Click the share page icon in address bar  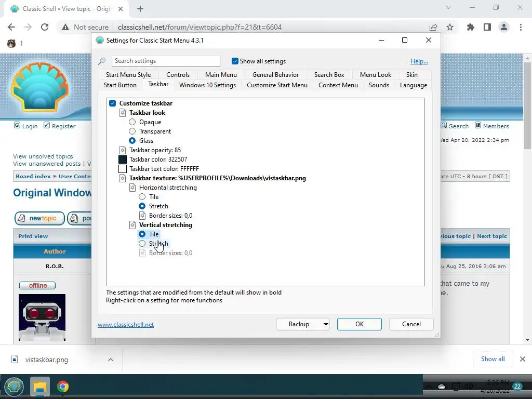click(x=433, y=27)
